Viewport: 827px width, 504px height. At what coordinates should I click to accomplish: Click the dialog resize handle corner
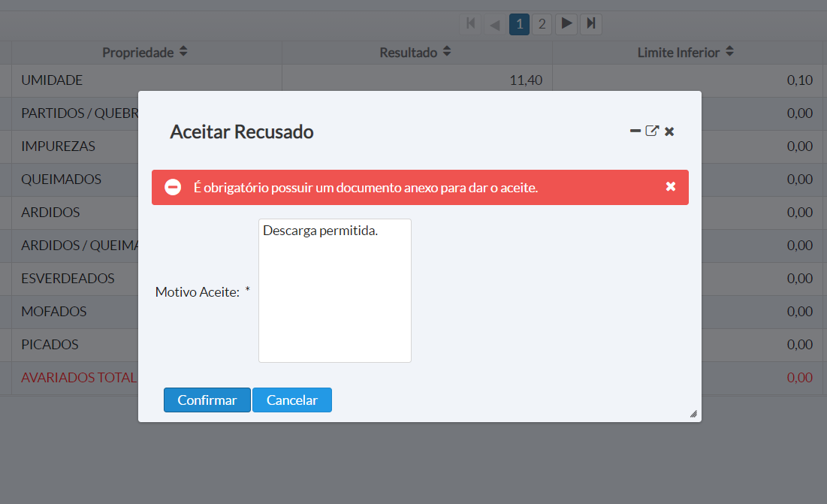point(693,413)
